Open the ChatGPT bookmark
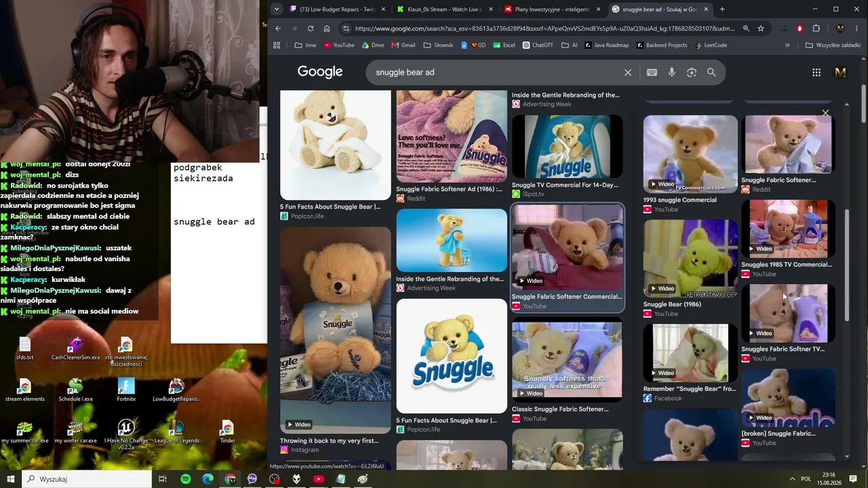Viewport: 868px width, 488px height. pos(538,45)
